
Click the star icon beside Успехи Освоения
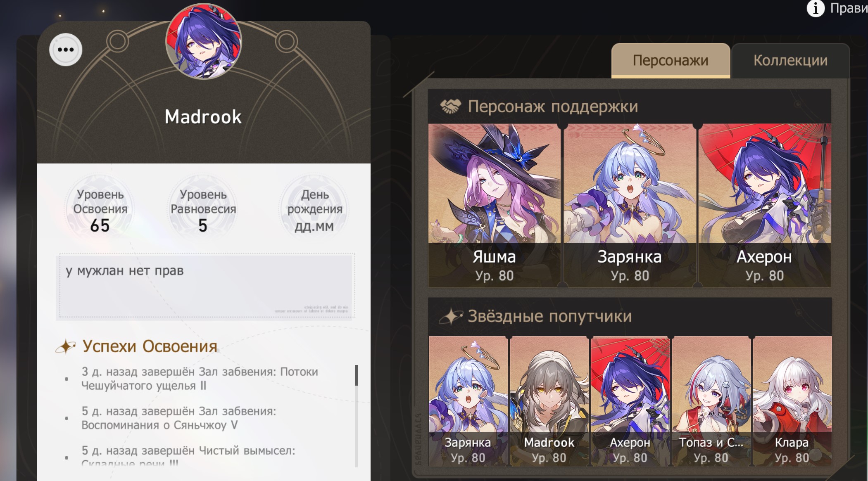click(x=66, y=346)
